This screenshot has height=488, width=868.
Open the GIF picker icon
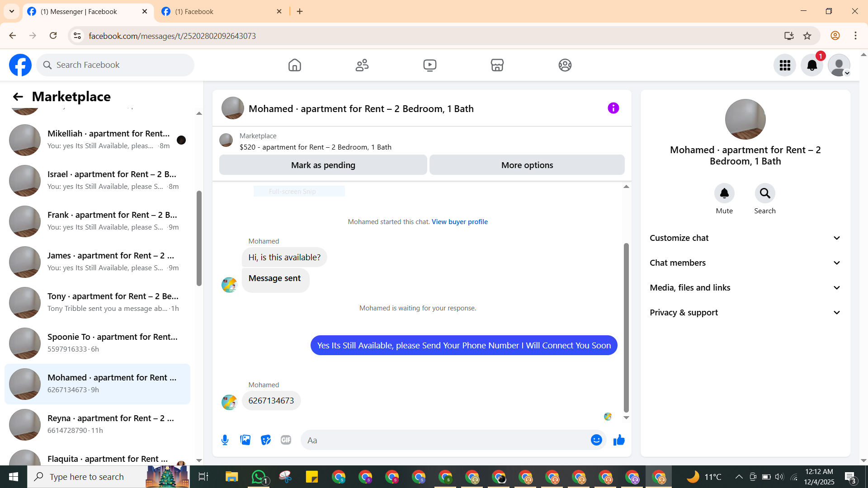point(286,440)
